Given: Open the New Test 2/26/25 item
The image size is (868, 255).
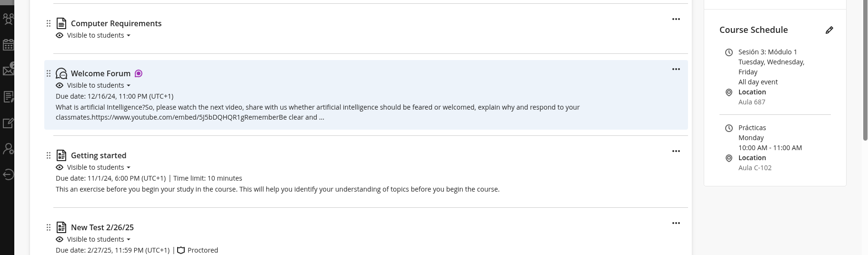Looking at the screenshot, I should 102,227.
